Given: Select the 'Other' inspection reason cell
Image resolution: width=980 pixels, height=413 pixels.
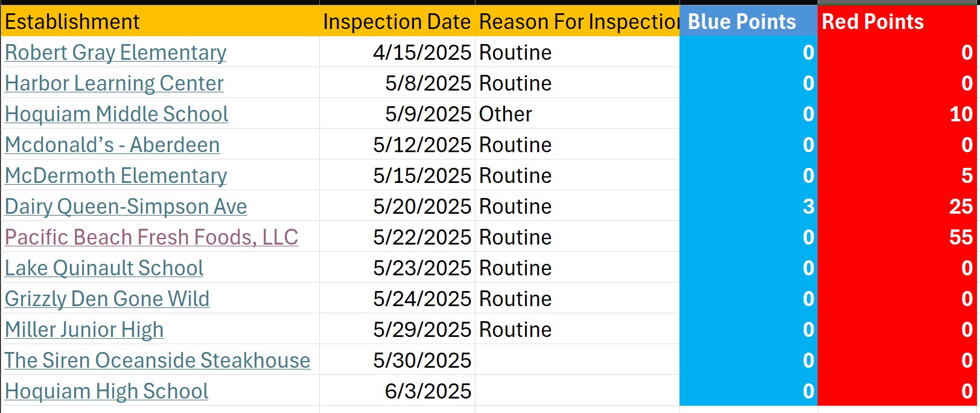Looking at the screenshot, I should [x=577, y=114].
